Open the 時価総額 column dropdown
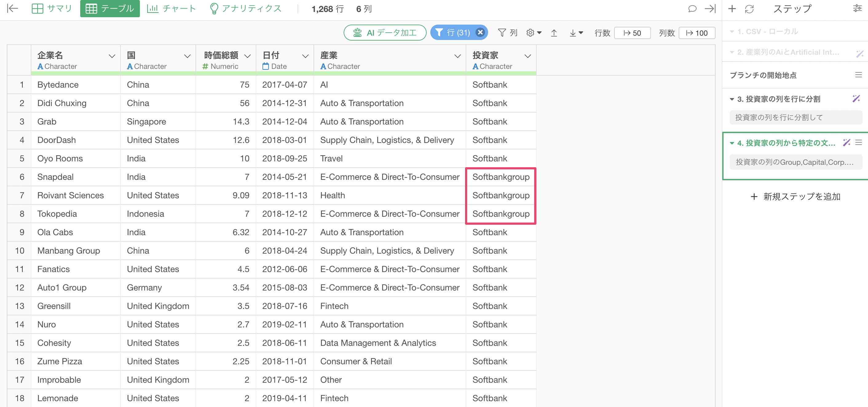Screen dimensions: 868x407 [x=248, y=56]
